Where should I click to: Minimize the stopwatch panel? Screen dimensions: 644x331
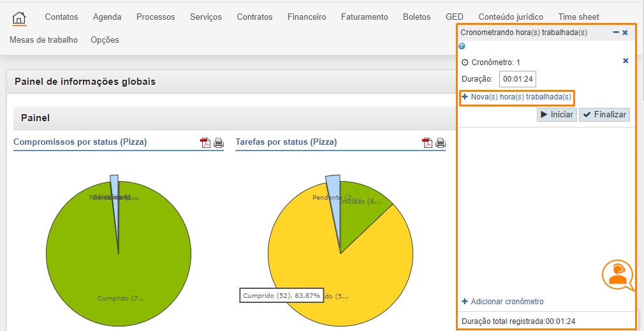[615, 32]
